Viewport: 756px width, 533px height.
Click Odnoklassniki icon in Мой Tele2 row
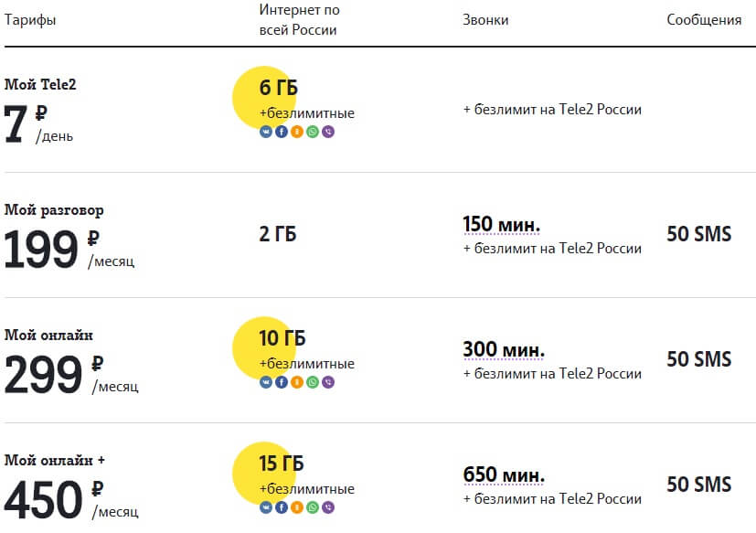297,132
